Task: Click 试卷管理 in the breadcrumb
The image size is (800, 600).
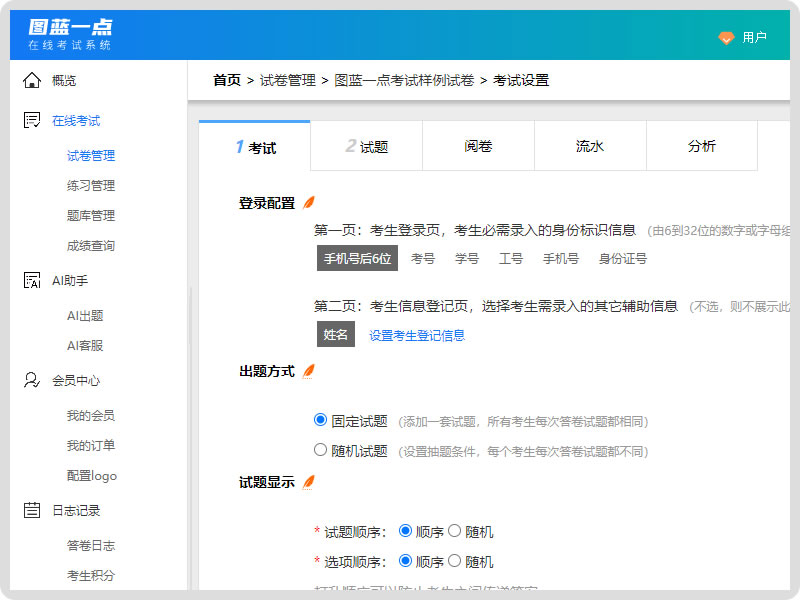Action: (288, 80)
